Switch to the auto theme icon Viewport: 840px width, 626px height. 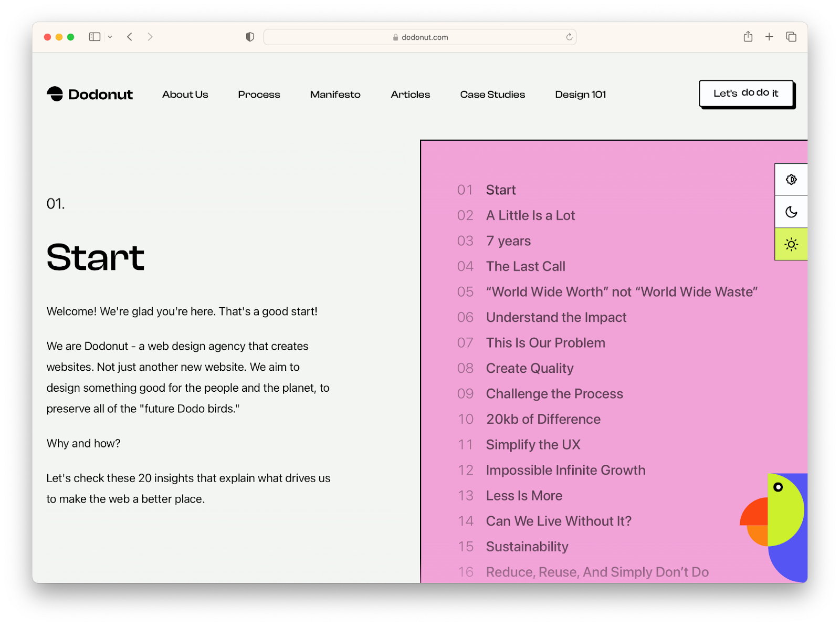click(791, 180)
